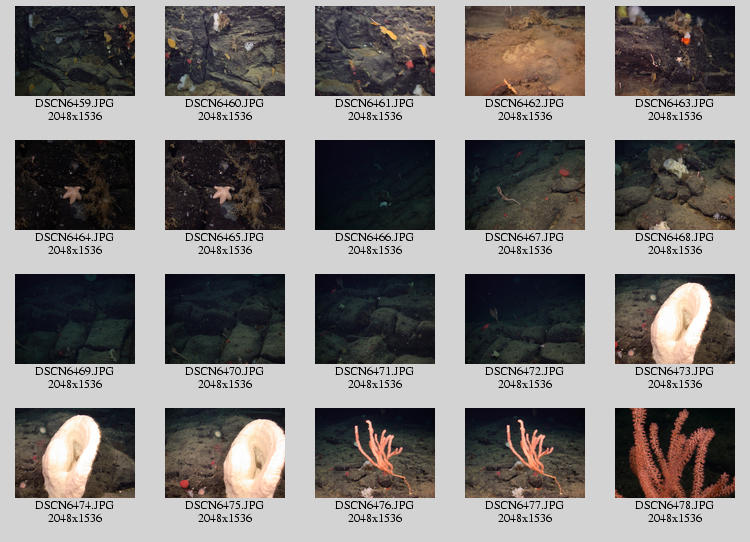This screenshot has width=750, height=542.
Task: Select the DSCN6469.JPG boulder thumbnail
Action: click(x=75, y=319)
